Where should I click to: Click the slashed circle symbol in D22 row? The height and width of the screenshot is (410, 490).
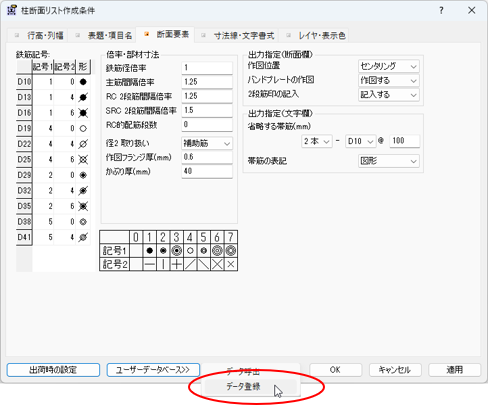pos(83,144)
